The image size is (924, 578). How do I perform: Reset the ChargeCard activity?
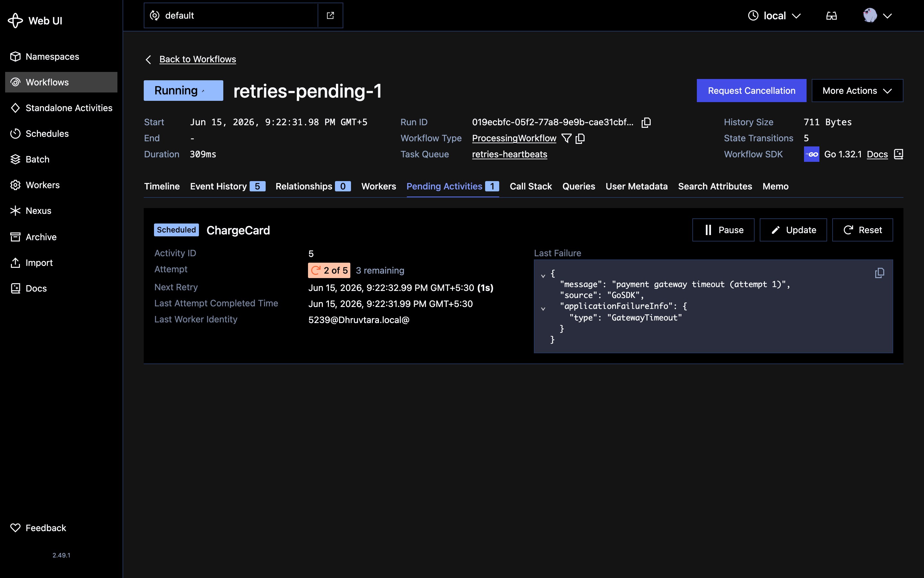(862, 230)
